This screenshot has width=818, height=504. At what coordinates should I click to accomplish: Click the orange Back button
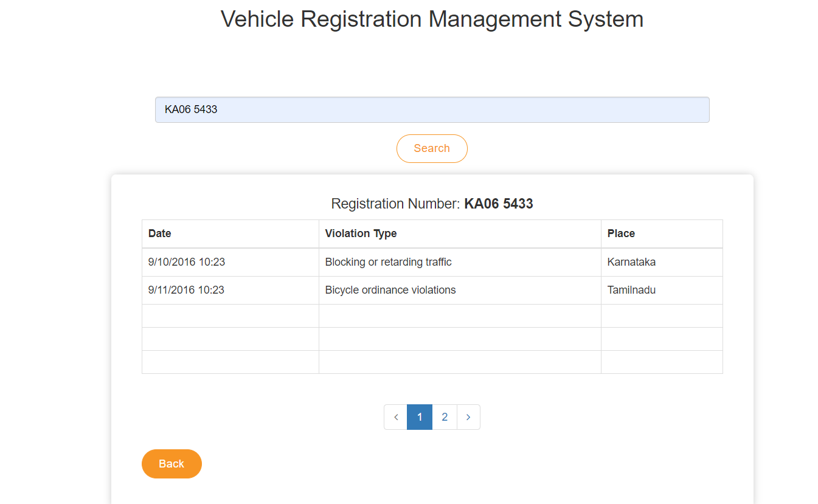point(172,464)
